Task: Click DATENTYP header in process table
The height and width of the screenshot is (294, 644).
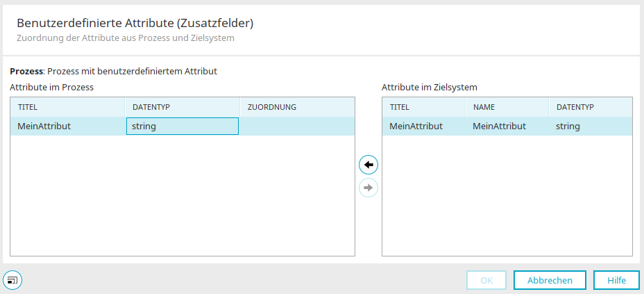Action: [183, 107]
